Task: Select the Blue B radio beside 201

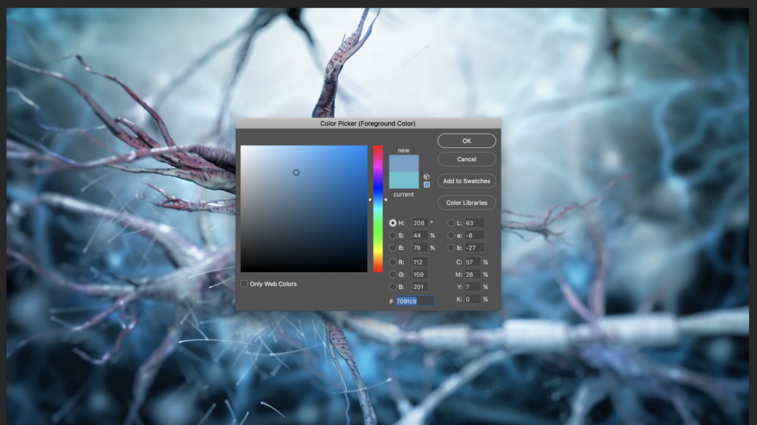Action: tap(393, 287)
